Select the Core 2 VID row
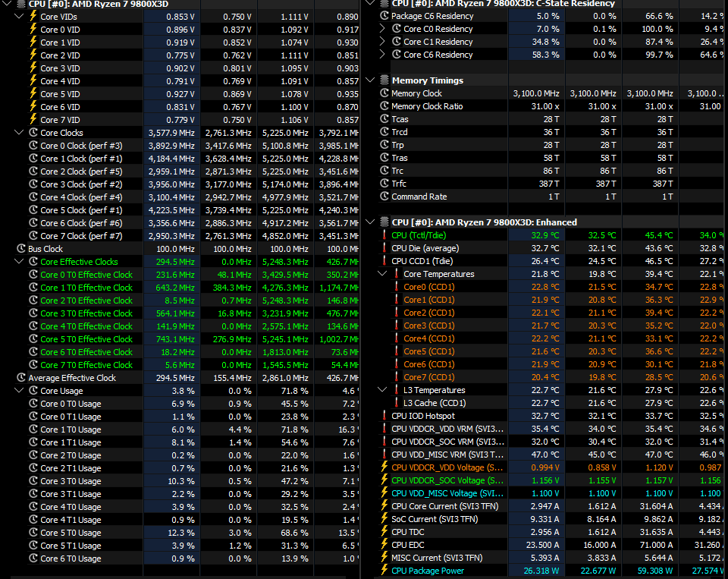The image size is (728, 579). click(x=180, y=55)
